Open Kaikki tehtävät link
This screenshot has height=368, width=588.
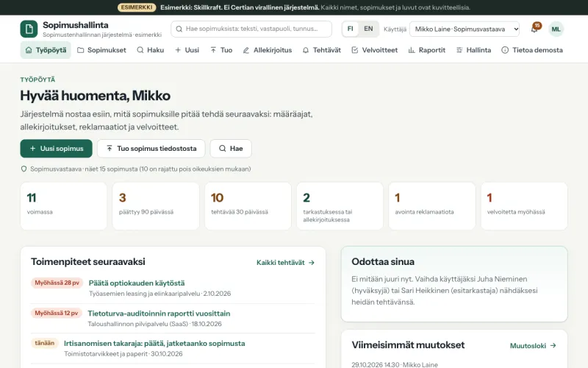[285, 263]
